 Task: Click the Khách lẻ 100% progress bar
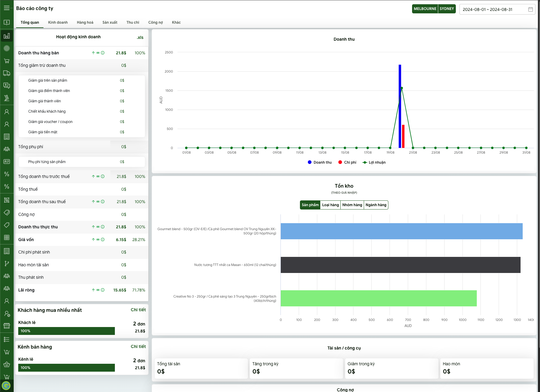pos(67,331)
